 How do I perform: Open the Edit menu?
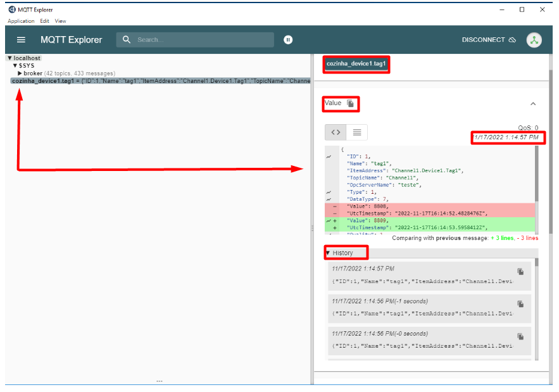(44, 21)
